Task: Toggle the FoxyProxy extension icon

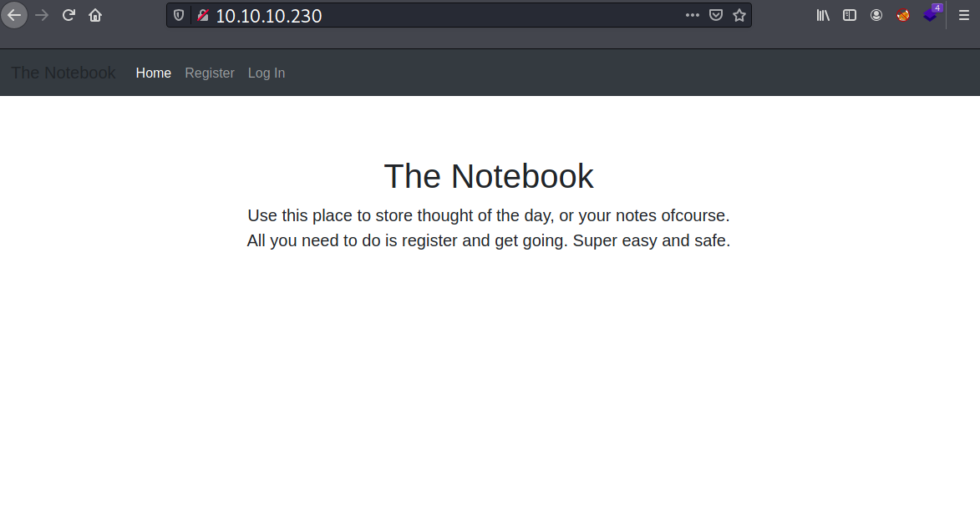Action: (903, 15)
